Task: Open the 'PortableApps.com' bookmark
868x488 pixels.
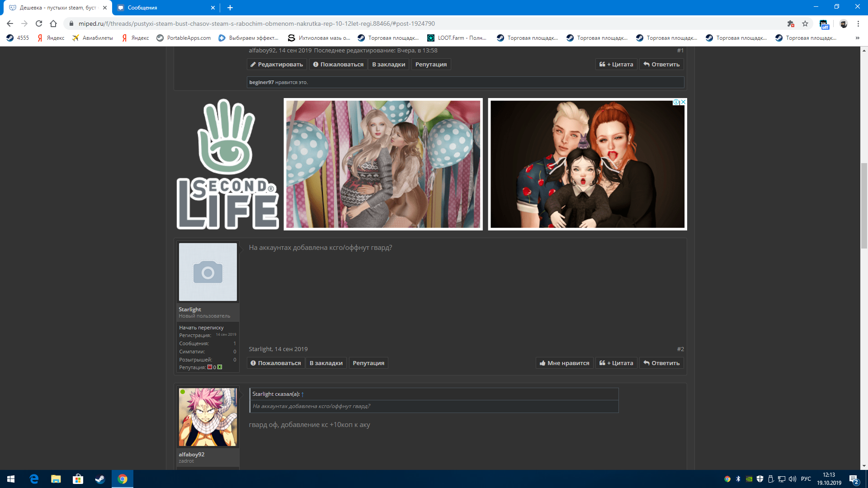Action: [184, 38]
